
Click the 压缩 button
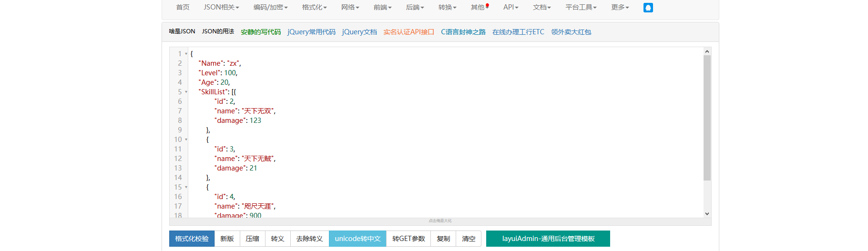252,239
